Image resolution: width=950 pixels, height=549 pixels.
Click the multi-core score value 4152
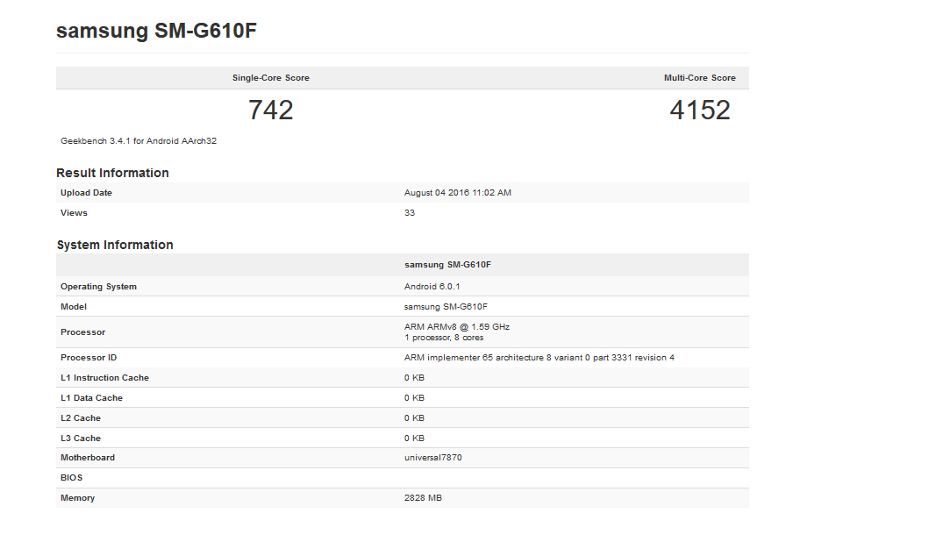tap(700, 110)
